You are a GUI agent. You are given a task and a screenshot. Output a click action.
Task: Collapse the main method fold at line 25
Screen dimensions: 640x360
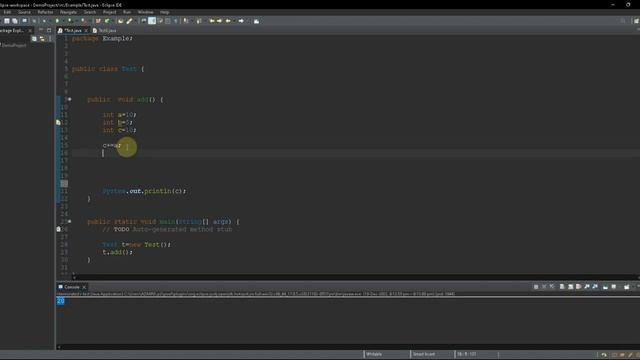click(69, 221)
